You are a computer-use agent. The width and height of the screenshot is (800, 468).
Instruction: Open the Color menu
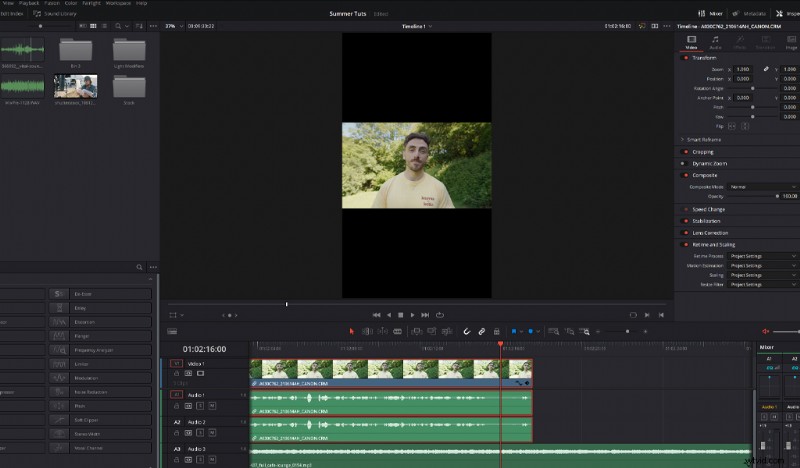71,3
